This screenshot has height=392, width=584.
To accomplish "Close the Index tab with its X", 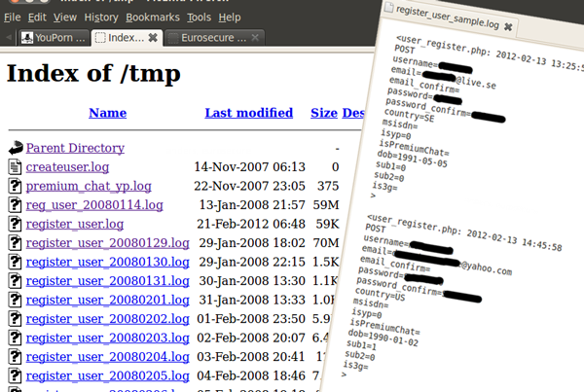I will point(152,38).
